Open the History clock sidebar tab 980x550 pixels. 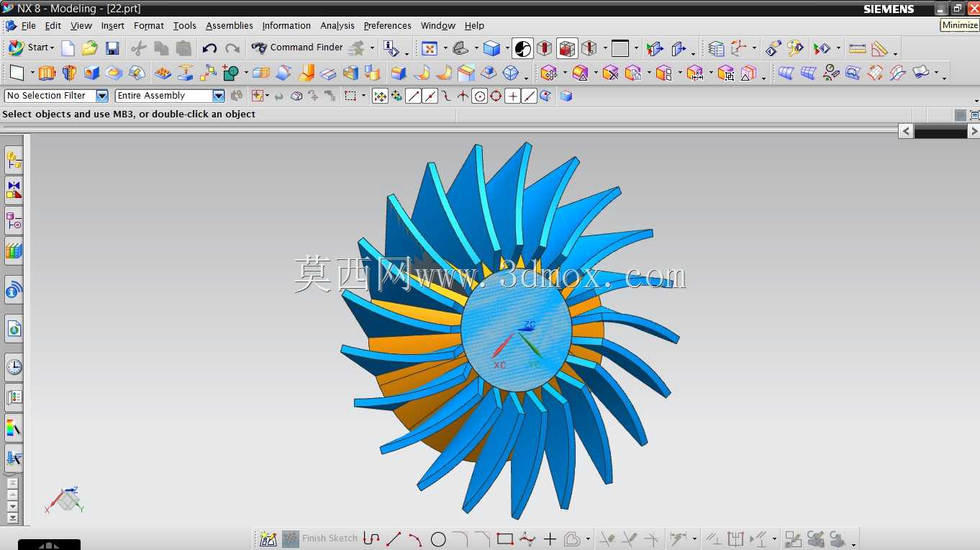14,367
